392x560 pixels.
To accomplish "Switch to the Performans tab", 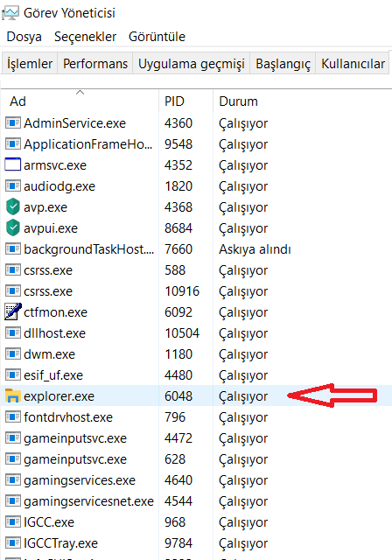I will [95, 64].
